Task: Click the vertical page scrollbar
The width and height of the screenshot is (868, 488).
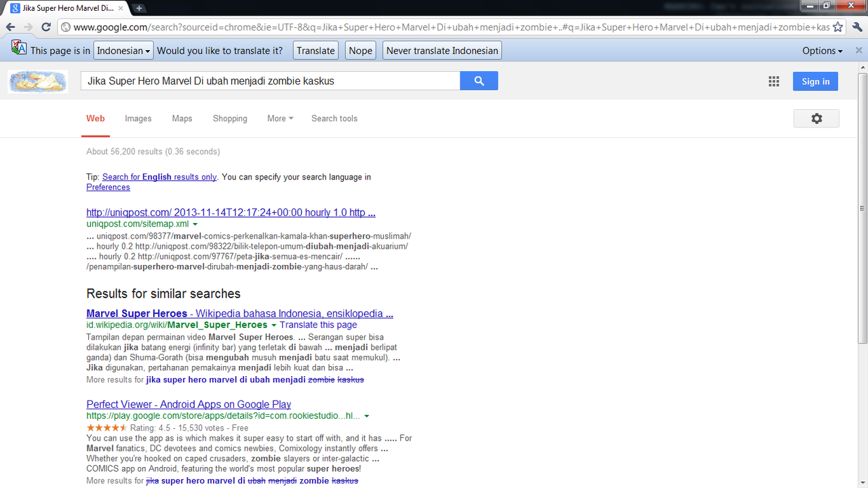Action: point(863,208)
